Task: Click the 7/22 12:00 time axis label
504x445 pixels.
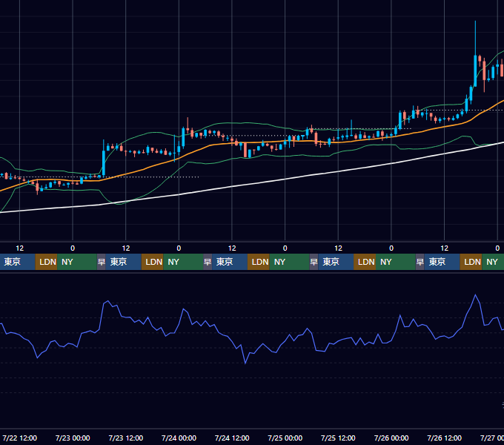Action: (x=19, y=438)
